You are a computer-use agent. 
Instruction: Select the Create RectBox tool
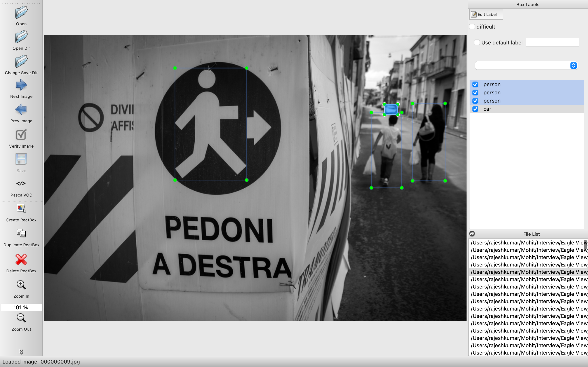tap(21, 209)
